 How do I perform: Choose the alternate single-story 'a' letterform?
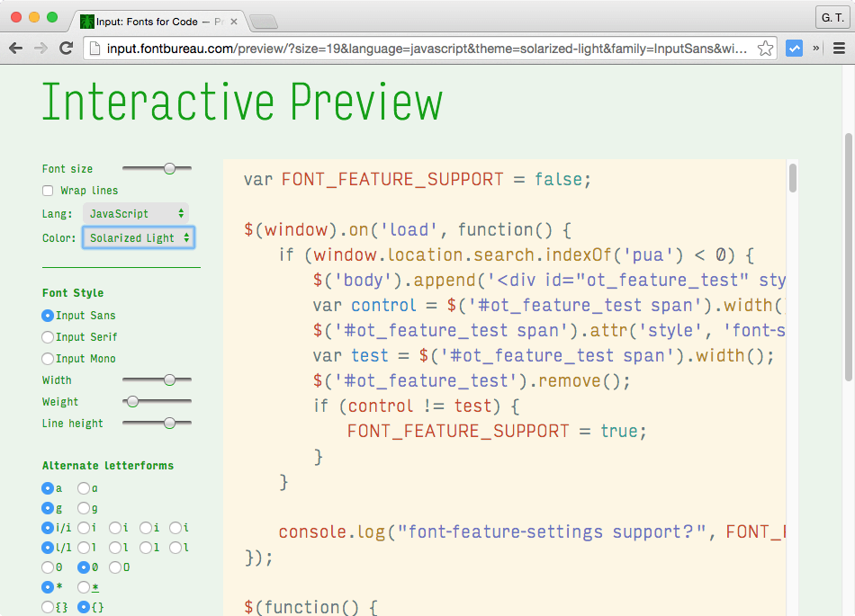pyautogui.click(x=84, y=488)
